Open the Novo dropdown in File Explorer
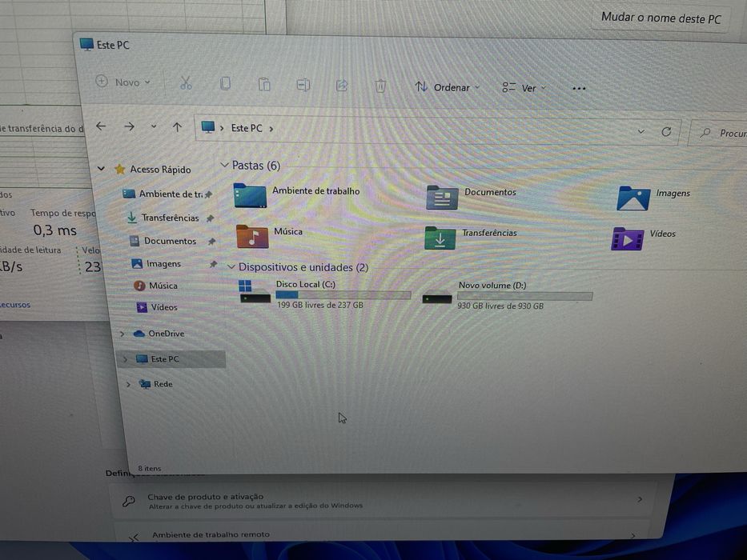 pyautogui.click(x=123, y=82)
